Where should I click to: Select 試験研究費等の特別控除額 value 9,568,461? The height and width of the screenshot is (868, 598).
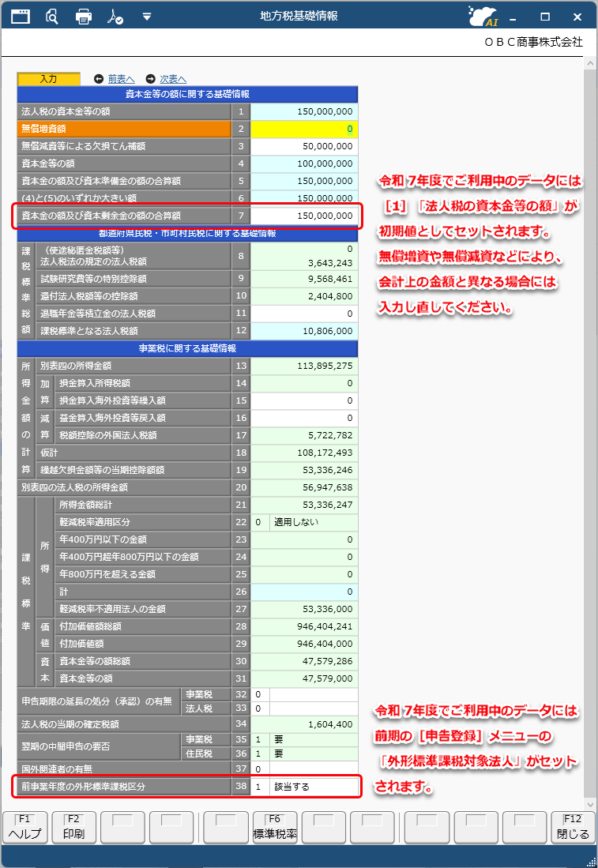(304, 279)
